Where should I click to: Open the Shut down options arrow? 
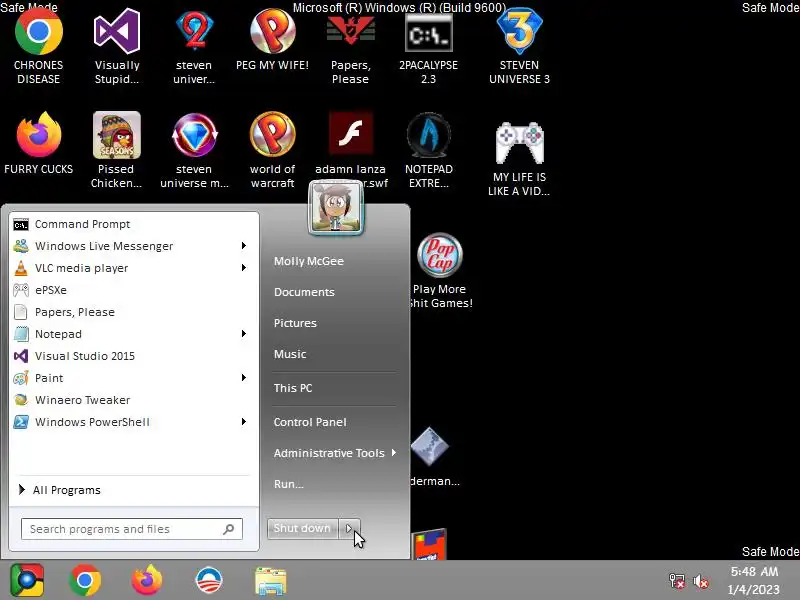pyautogui.click(x=349, y=529)
